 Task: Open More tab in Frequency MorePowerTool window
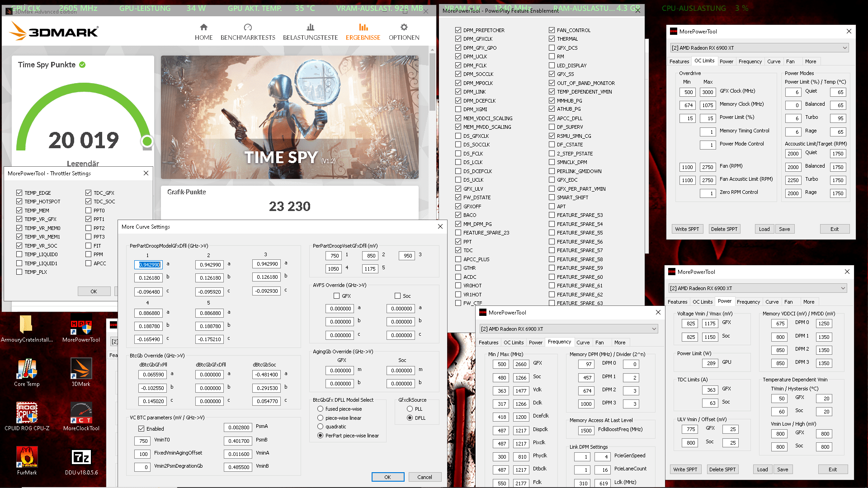620,343
